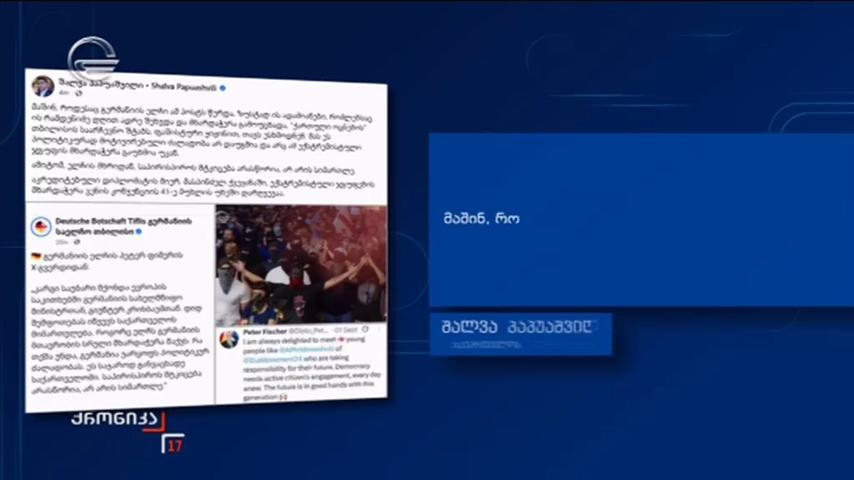
Task: Open the masked protesters crowd photo
Action: click(x=301, y=265)
